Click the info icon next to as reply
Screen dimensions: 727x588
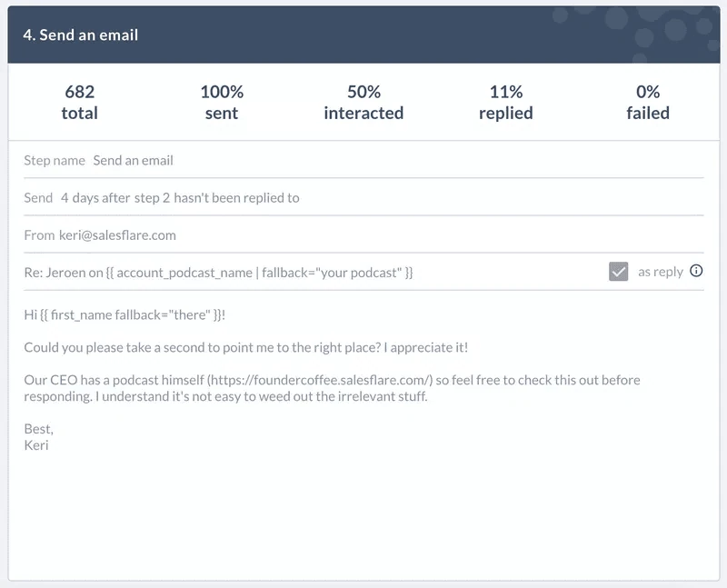(x=696, y=271)
